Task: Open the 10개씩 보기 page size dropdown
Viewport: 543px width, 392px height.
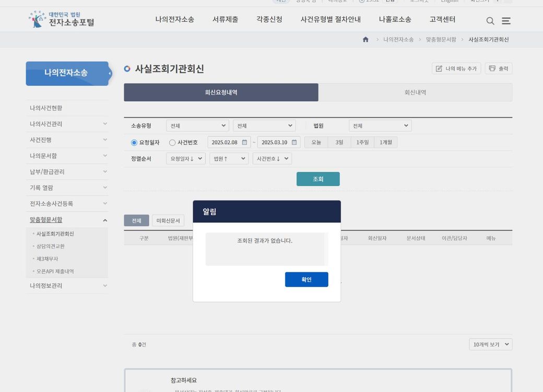Action: 490,345
